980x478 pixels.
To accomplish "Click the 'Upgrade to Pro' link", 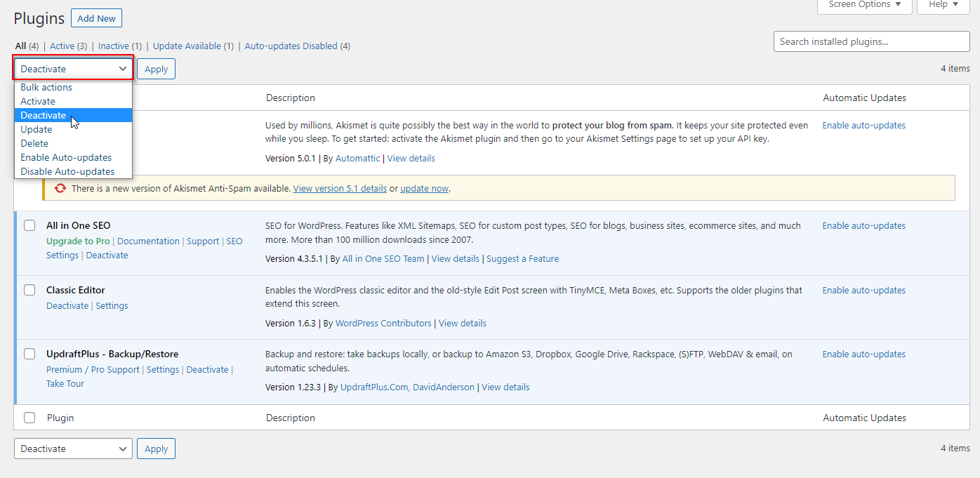I will point(78,241).
